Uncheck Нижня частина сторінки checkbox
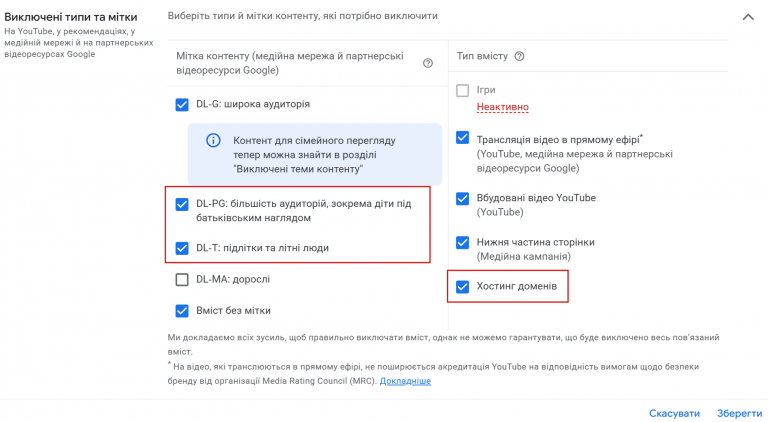This screenshot has width=768, height=422. coord(462,242)
